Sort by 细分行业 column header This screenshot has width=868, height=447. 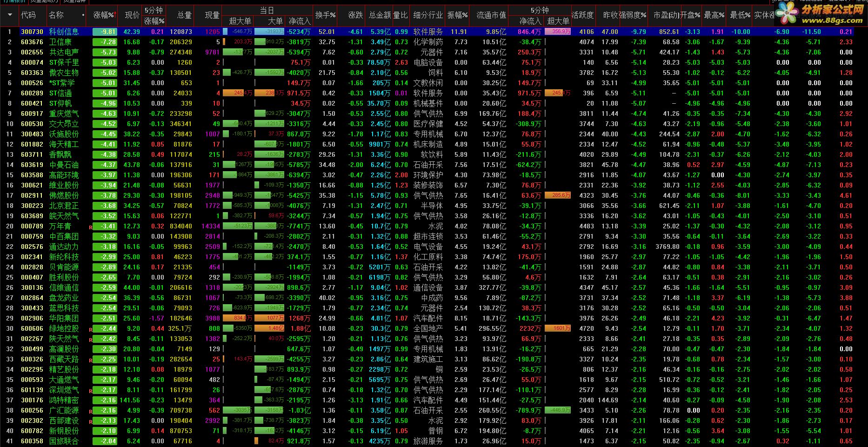pyautogui.click(x=428, y=15)
